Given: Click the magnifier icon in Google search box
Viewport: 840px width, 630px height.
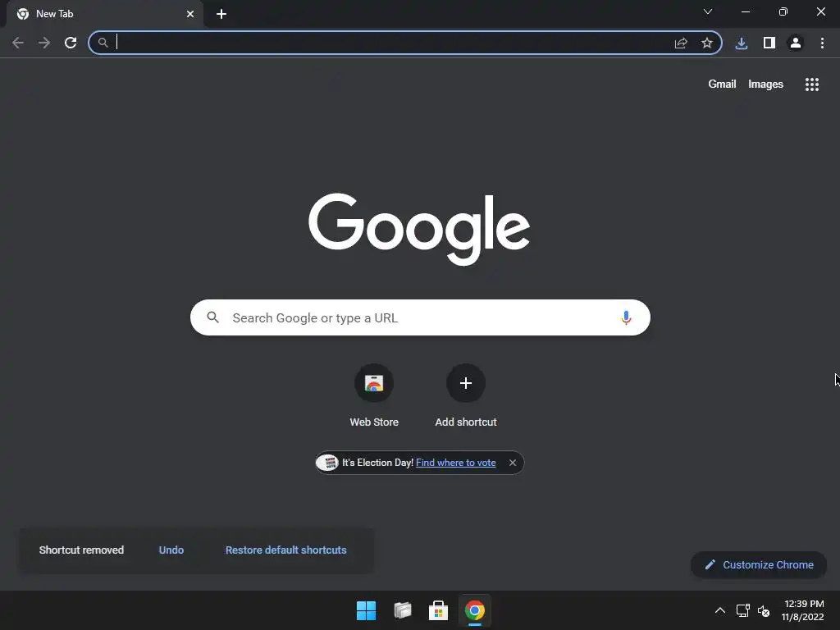Looking at the screenshot, I should [212, 317].
